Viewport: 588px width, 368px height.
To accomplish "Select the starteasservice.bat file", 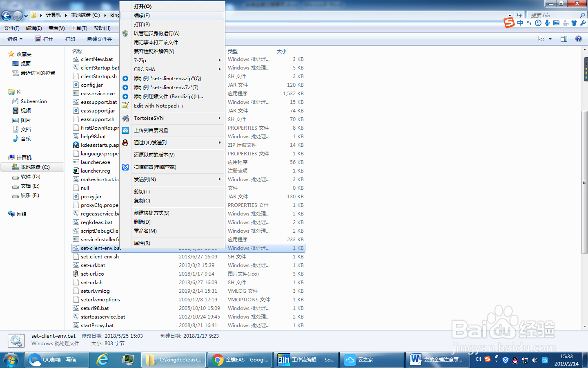I will [x=103, y=316].
